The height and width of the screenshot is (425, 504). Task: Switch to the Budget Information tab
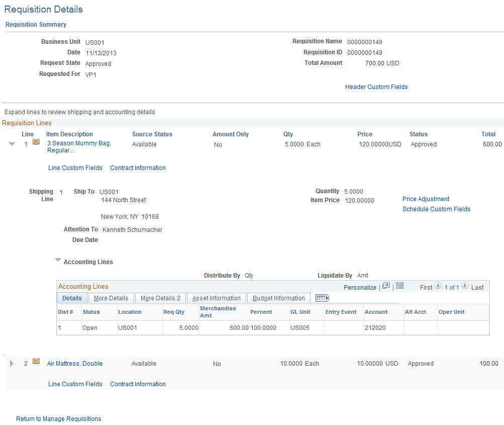click(x=278, y=298)
